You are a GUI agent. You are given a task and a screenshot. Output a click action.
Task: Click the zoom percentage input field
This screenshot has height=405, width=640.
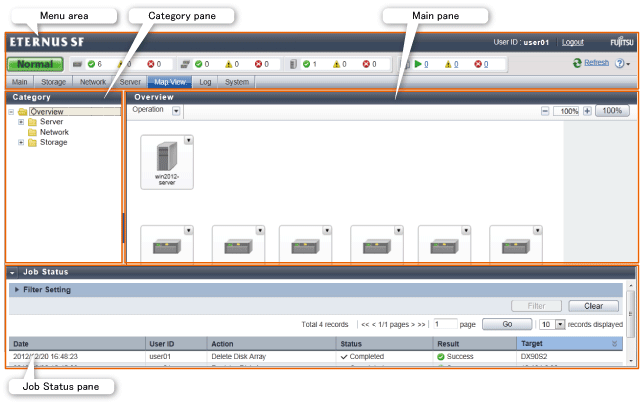click(566, 111)
